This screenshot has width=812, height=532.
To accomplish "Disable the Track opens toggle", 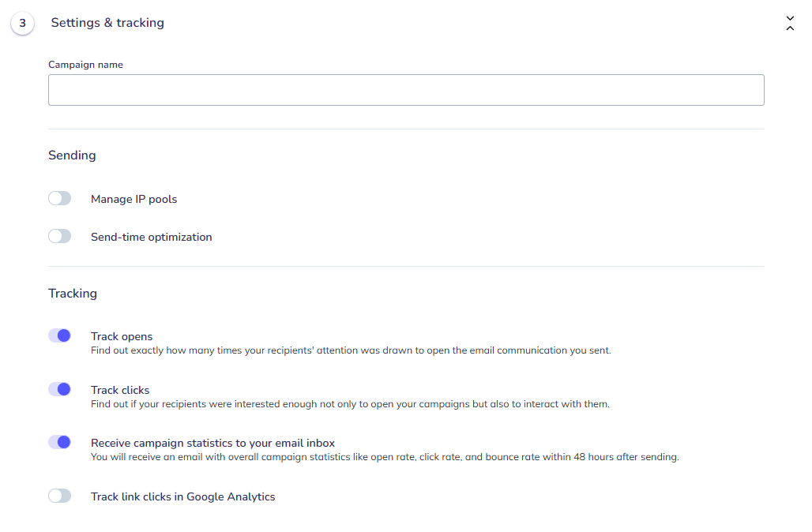I will click(x=60, y=336).
